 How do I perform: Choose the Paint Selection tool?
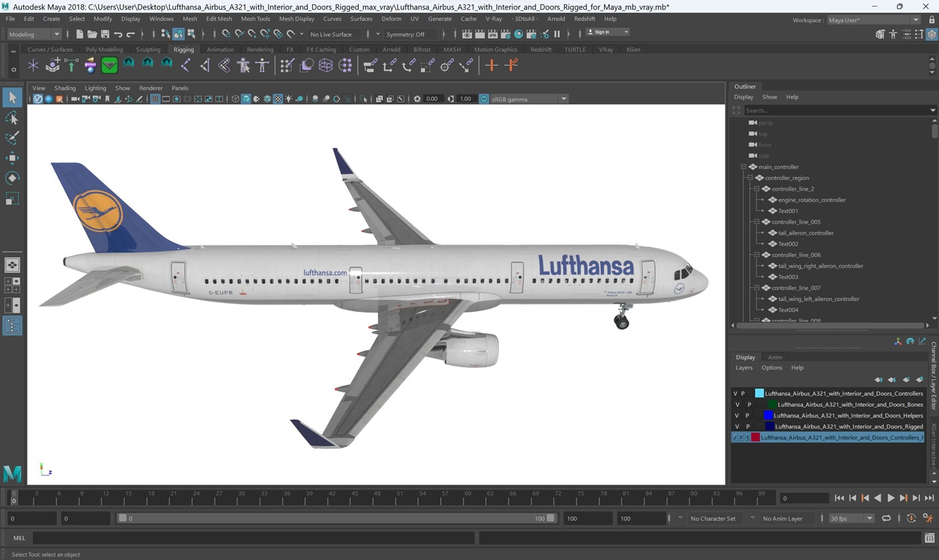[x=12, y=138]
